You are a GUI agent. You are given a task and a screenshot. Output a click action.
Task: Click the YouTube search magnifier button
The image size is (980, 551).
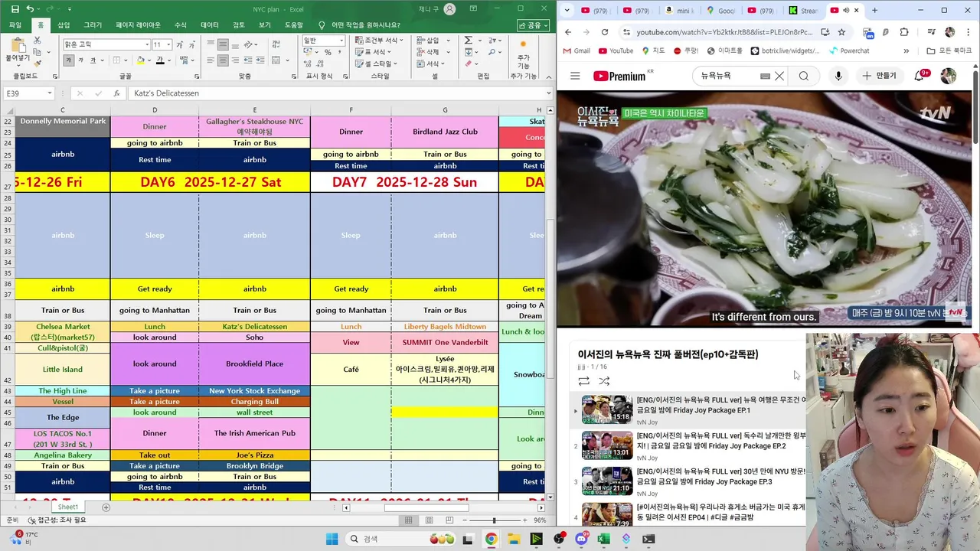(804, 76)
